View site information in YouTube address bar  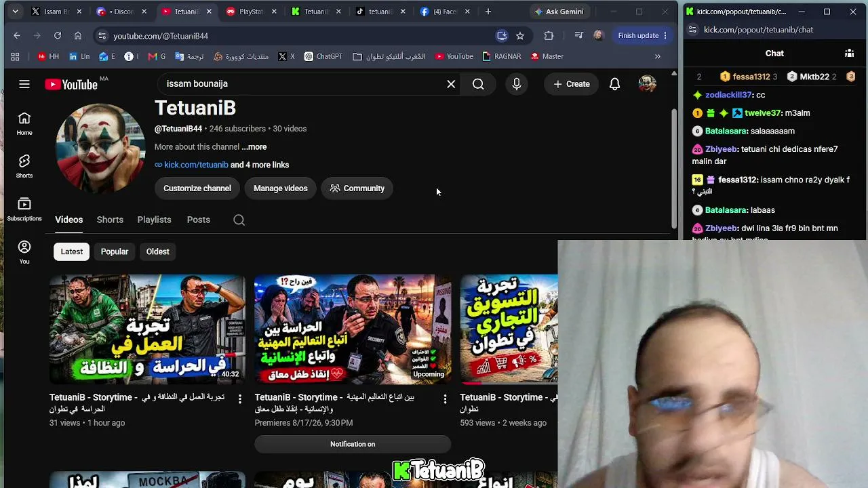pyautogui.click(x=101, y=36)
